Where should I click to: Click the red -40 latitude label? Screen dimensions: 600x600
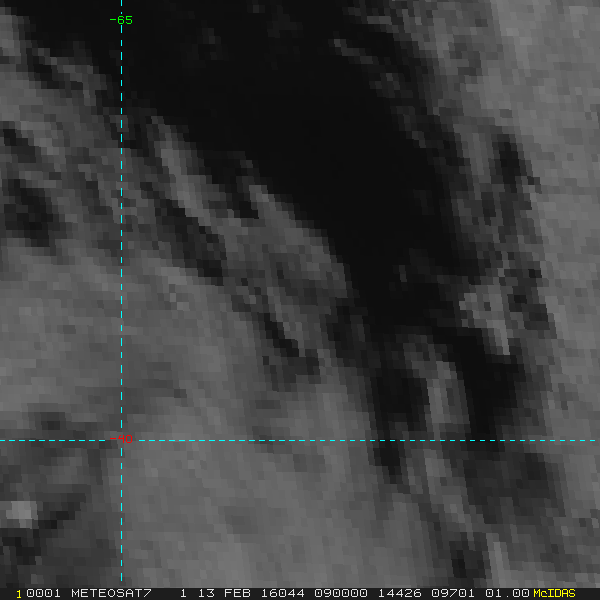pyautogui.click(x=121, y=439)
